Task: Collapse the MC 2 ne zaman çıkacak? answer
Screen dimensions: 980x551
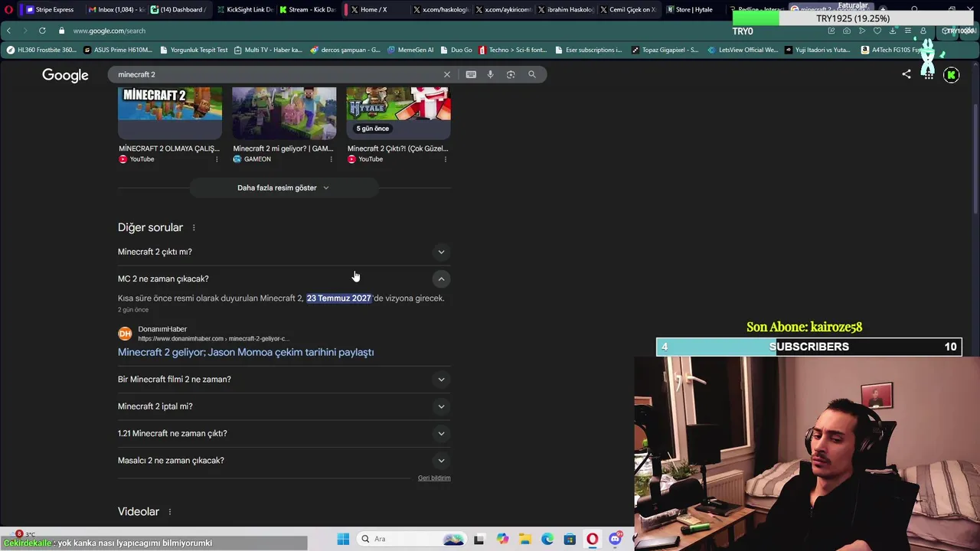Action: coord(284,279)
